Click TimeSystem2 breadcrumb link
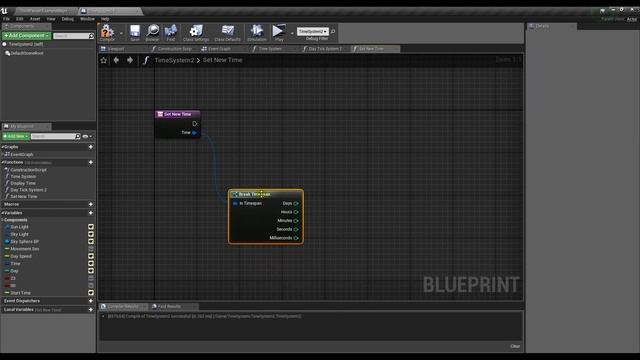 174,60
